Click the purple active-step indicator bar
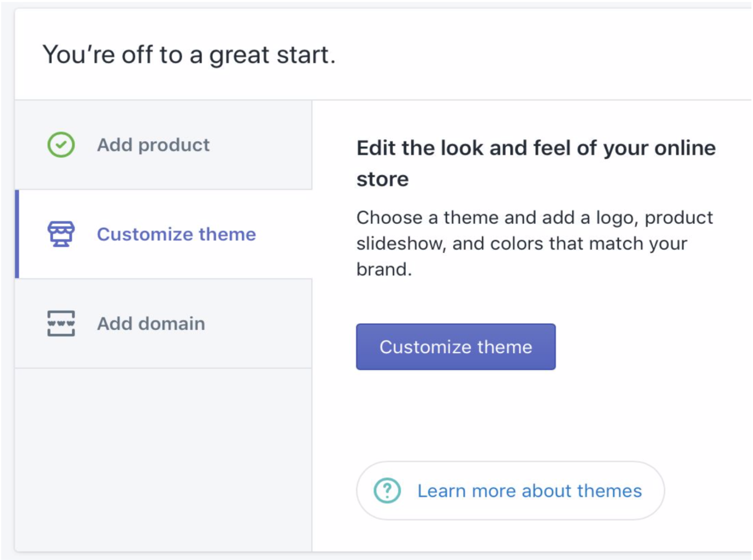This screenshot has width=753, height=560. point(18,233)
